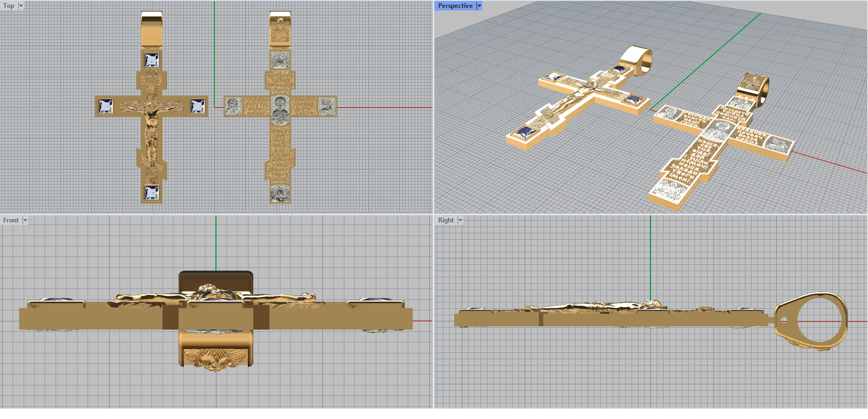Click the Perspective viewport title label
The image size is (868, 419).
(455, 6)
